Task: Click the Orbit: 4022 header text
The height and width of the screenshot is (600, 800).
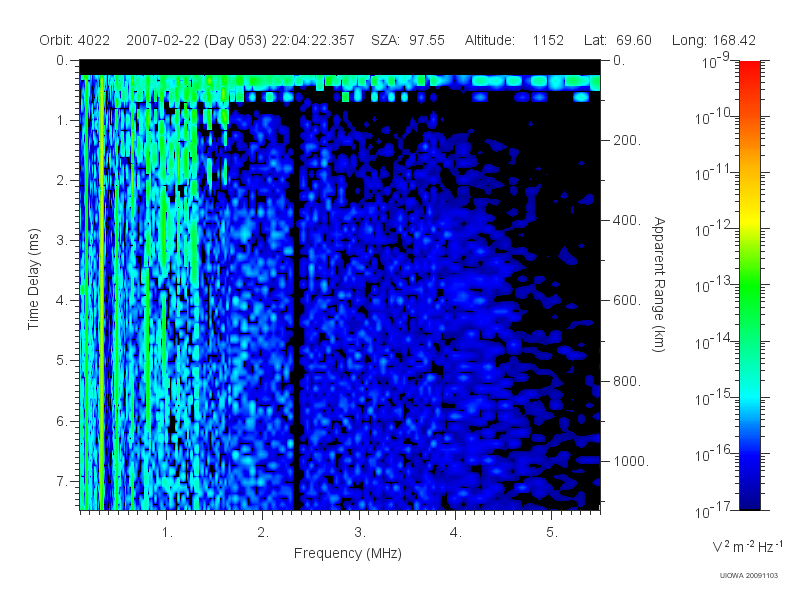Action: point(74,40)
